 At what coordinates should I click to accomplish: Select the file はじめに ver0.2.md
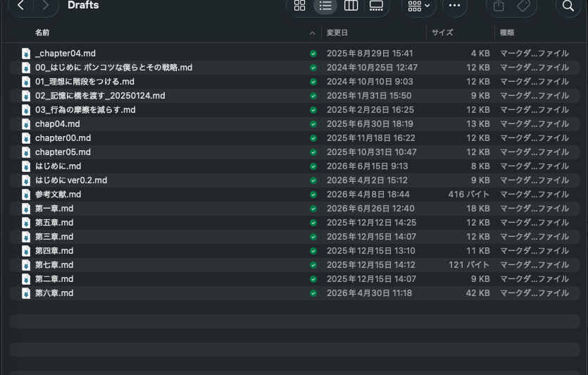[x=71, y=180]
